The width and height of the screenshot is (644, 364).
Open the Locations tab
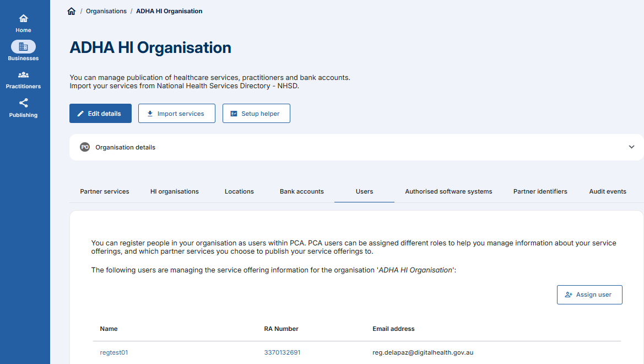[x=239, y=192]
